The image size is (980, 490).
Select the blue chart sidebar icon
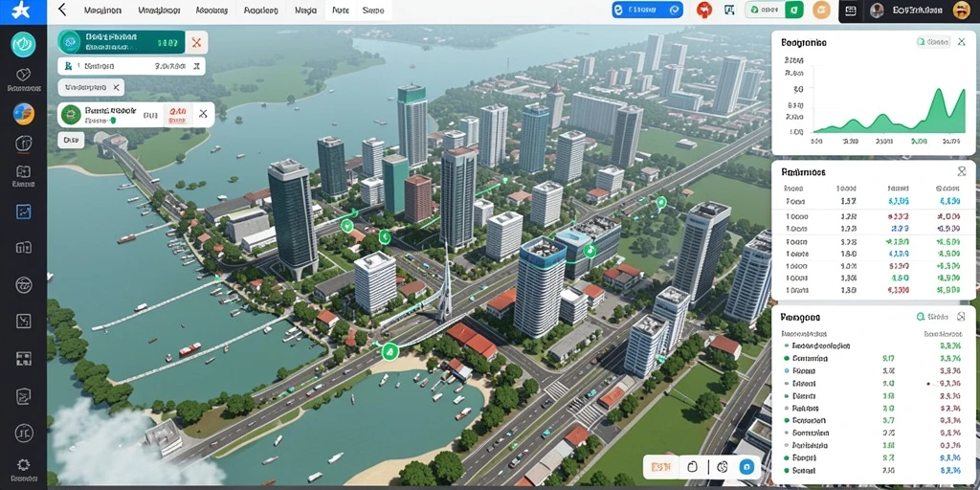pos(23,211)
